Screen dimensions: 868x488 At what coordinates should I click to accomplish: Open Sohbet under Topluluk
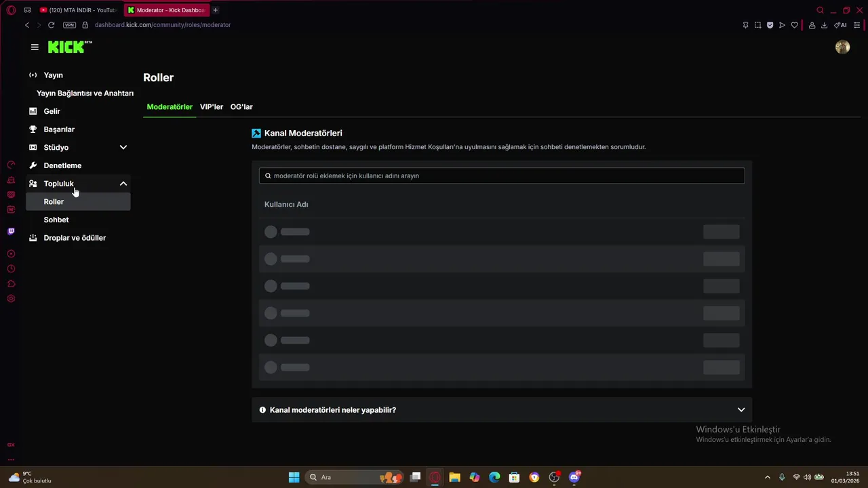78,220
